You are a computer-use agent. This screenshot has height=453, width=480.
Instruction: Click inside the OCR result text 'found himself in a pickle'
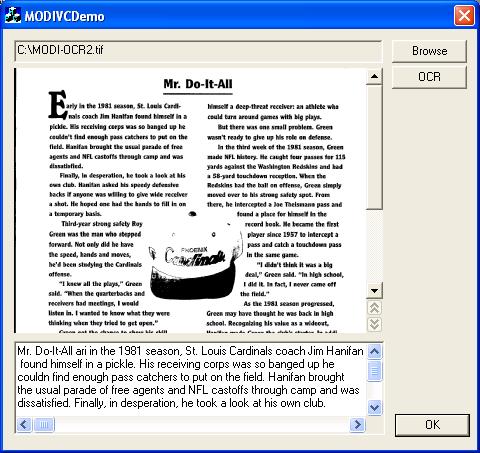pos(78,364)
